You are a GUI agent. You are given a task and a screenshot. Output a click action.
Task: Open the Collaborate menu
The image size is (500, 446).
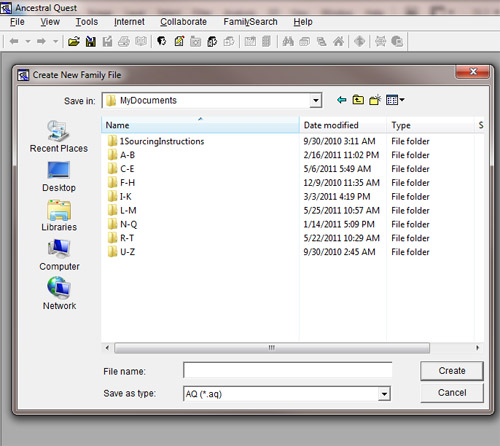(183, 22)
